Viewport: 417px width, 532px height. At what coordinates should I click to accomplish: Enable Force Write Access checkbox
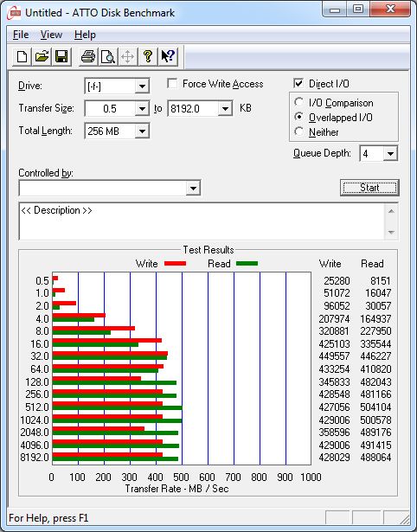coord(172,84)
